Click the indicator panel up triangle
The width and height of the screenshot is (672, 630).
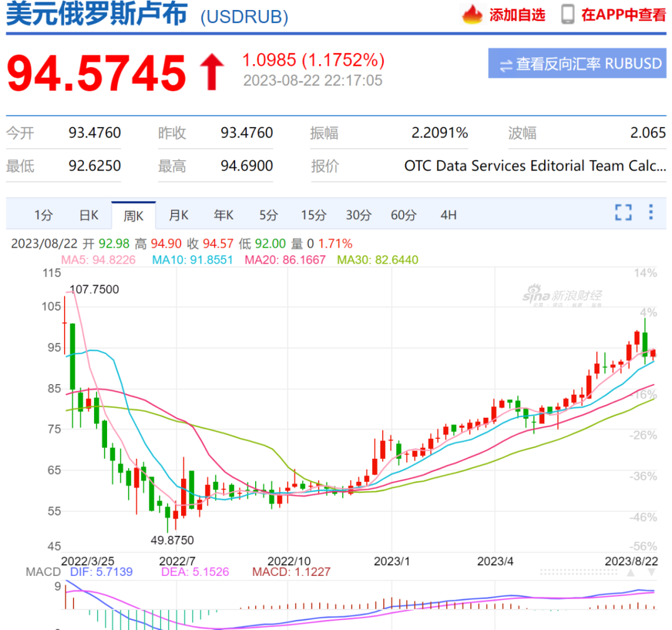tap(631, 573)
